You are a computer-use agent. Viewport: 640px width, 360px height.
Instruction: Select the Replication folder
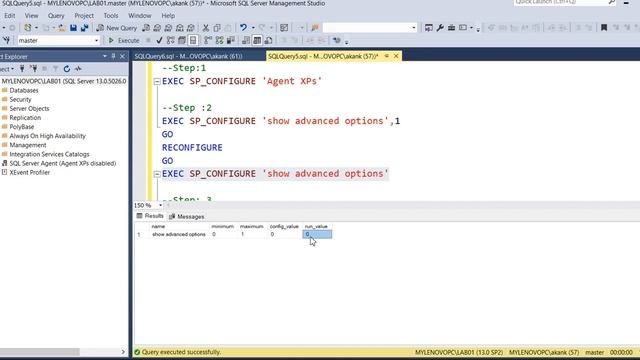(x=25, y=118)
